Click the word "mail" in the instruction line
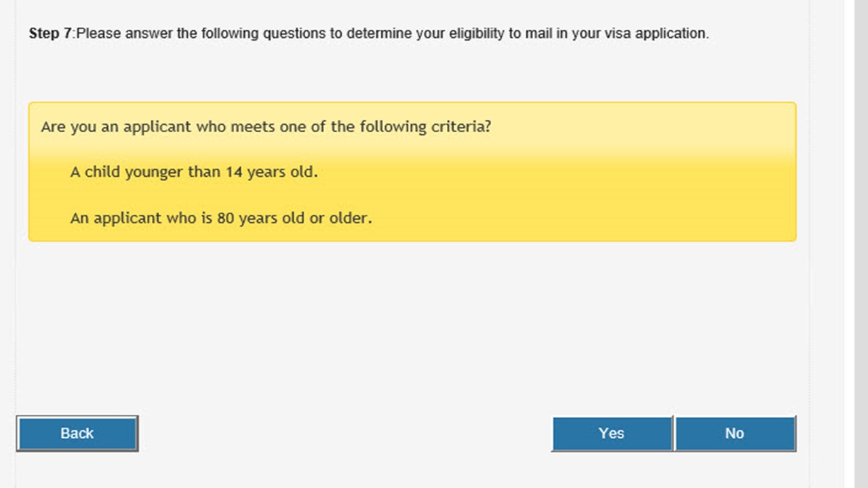 point(537,33)
